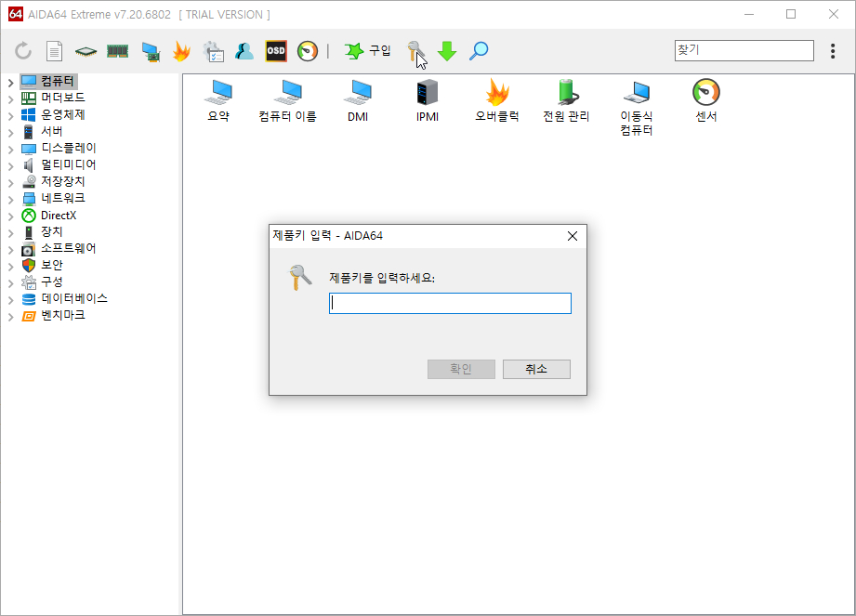Click the product key input field
The image size is (856, 616).
click(x=450, y=304)
